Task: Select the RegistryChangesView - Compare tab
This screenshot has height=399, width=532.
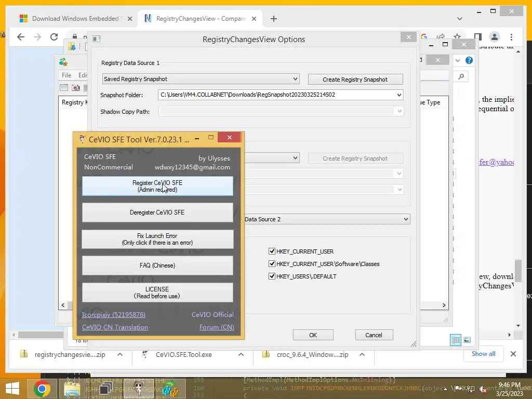Action: pyautogui.click(x=201, y=19)
